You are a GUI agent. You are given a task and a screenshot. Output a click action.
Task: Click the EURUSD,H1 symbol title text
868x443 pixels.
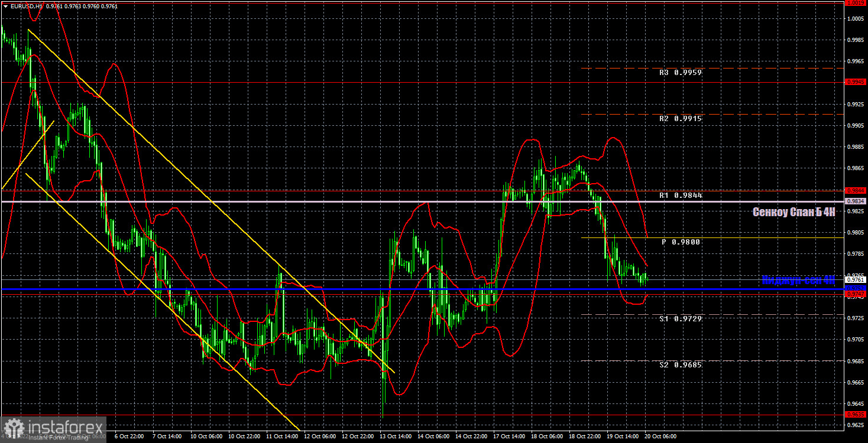click(27, 5)
